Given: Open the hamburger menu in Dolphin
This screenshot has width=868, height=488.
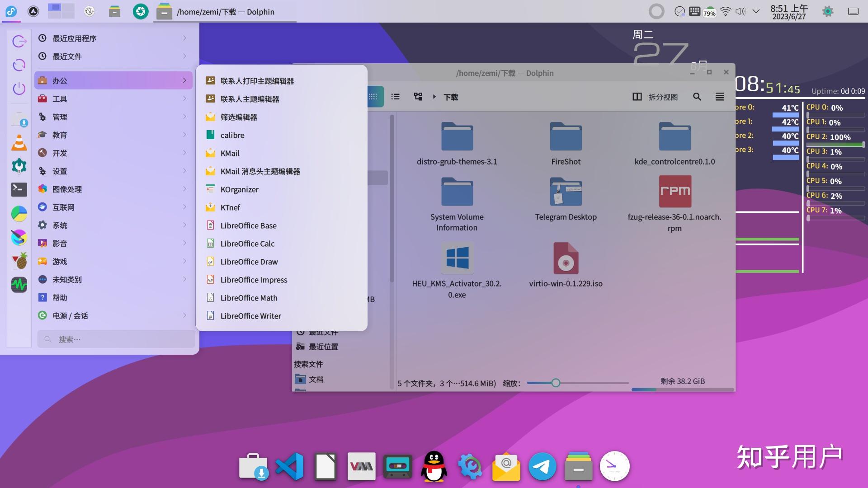Looking at the screenshot, I should pos(720,97).
